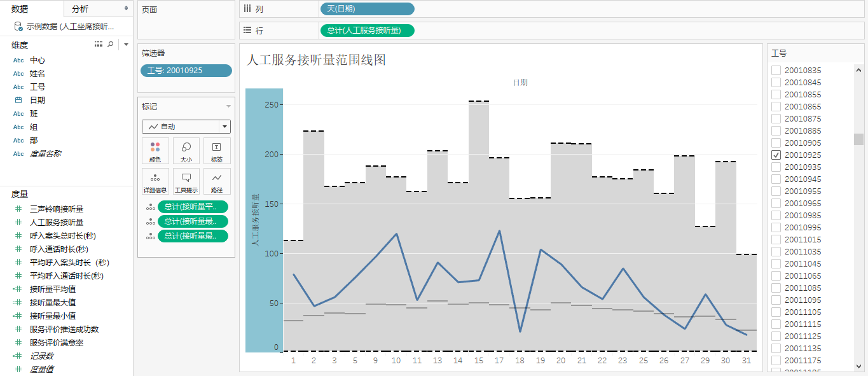The height and width of the screenshot is (376, 868).
Task: Check the 20011125 工号 checkbox
Action: 776,337
